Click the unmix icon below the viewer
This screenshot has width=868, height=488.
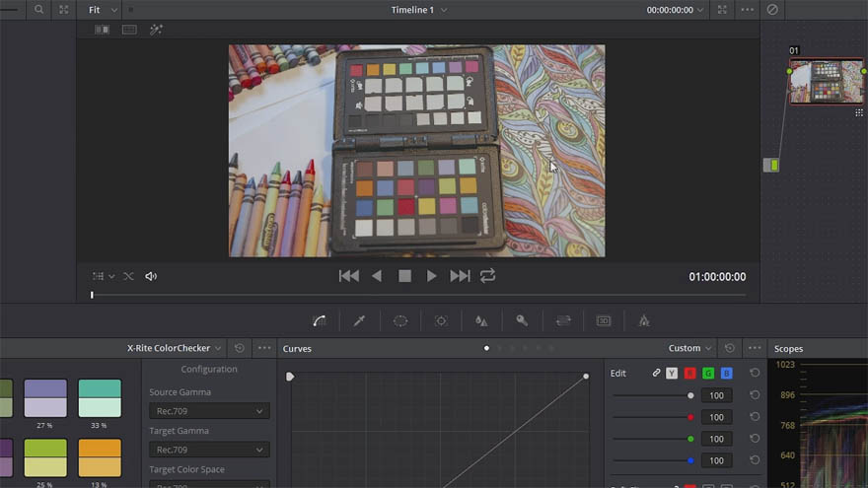pyautogui.click(x=128, y=276)
